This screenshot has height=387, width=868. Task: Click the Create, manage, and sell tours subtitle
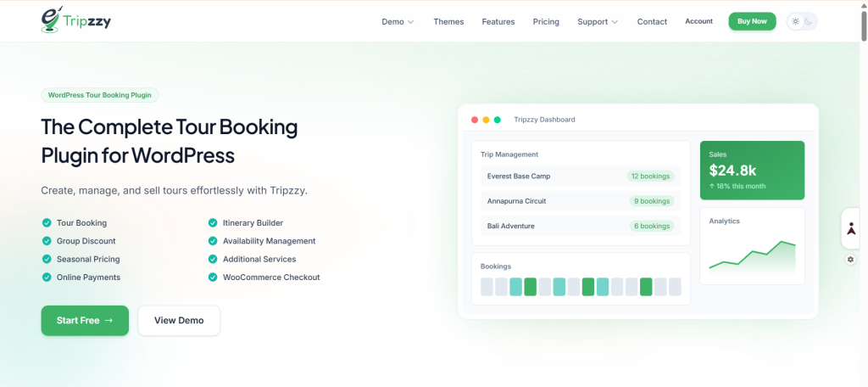pyautogui.click(x=175, y=191)
